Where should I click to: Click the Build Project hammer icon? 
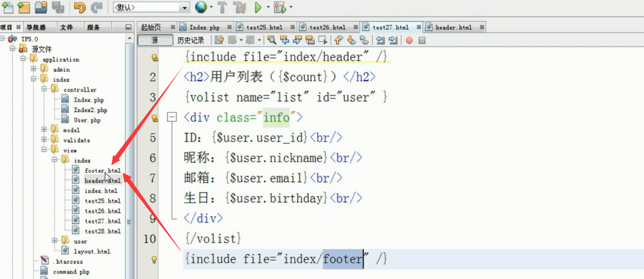point(222,7)
